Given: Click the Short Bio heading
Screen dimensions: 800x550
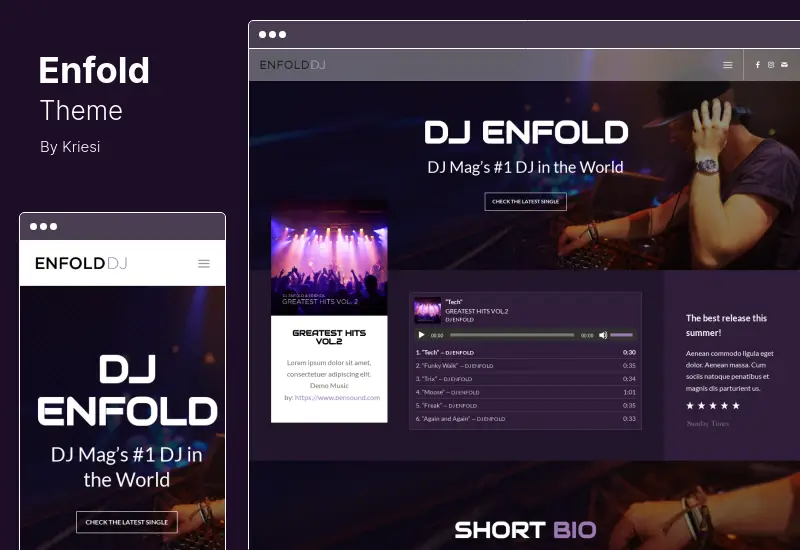Looking at the screenshot, I should (x=526, y=530).
